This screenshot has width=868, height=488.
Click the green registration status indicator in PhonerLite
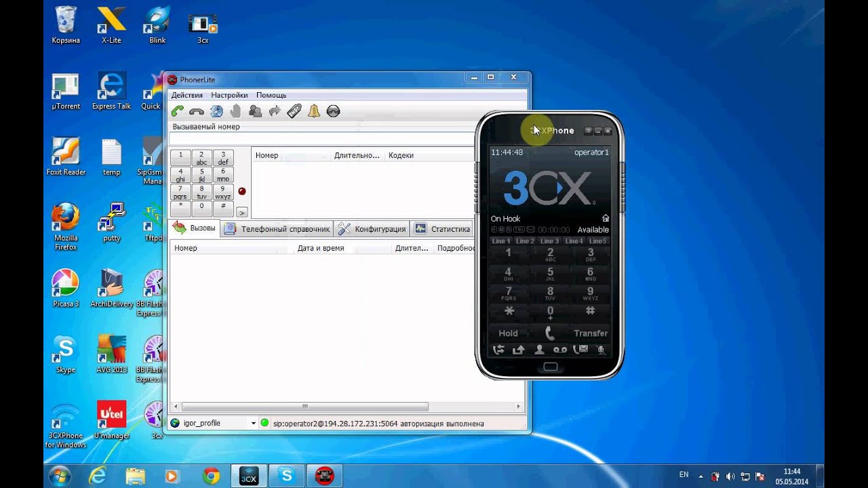(x=264, y=423)
